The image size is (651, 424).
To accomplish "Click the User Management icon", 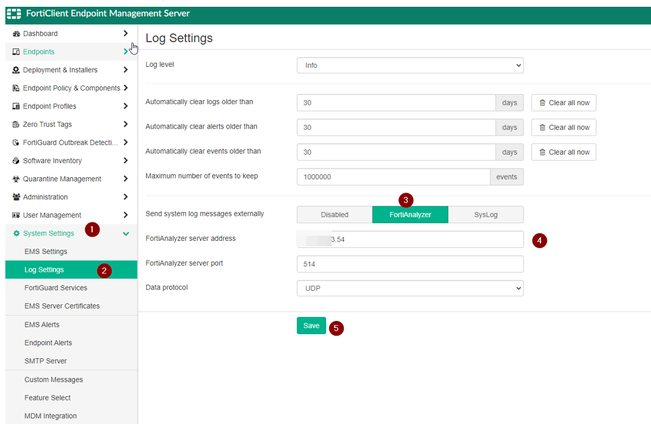I will pyautogui.click(x=16, y=215).
